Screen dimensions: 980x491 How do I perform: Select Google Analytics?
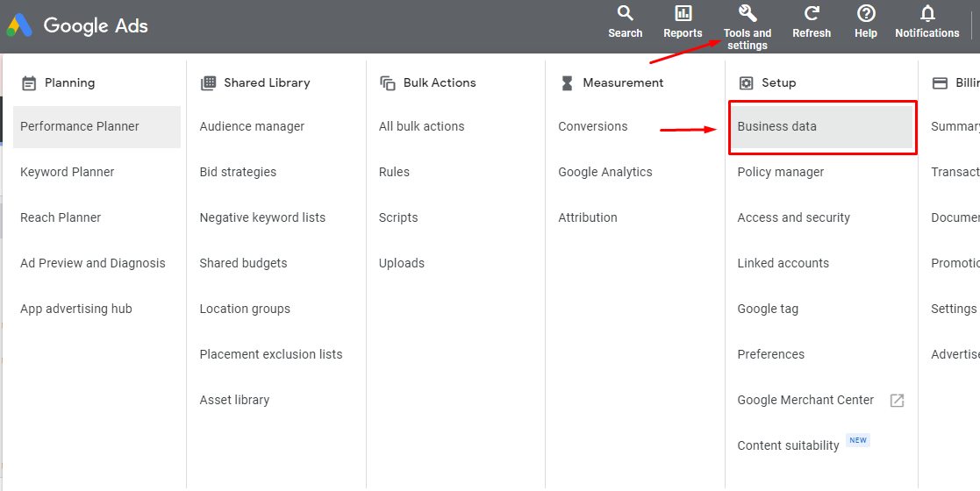tap(605, 172)
